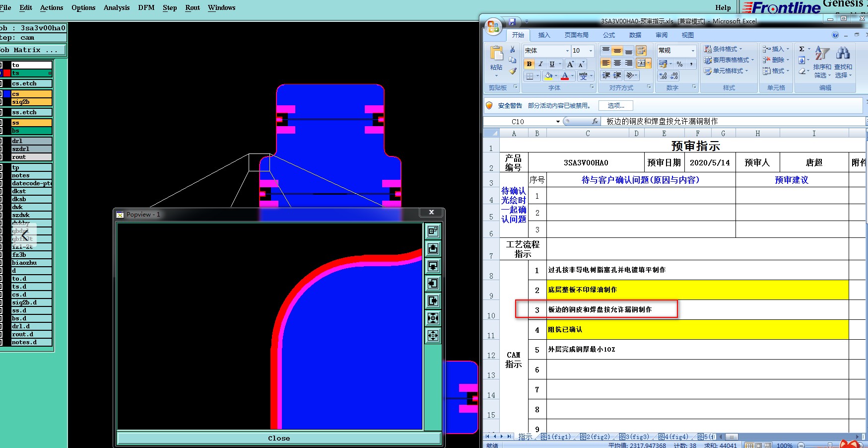Click the Format Painter brush icon in Excel
This screenshot has height=448, width=868.
(x=513, y=72)
